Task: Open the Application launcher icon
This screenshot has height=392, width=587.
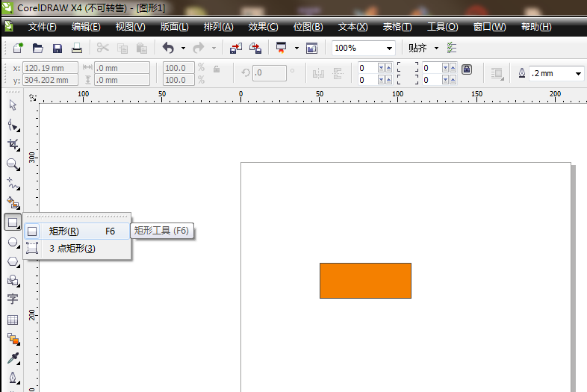Action: click(x=281, y=48)
